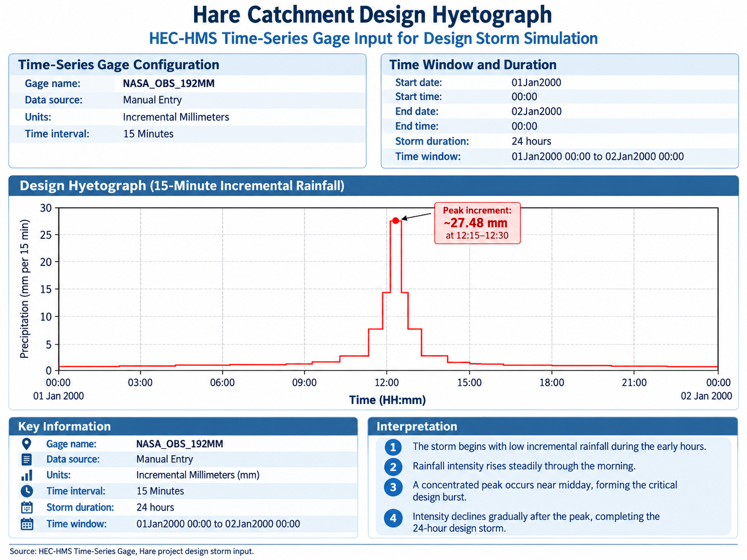The height and width of the screenshot is (560, 747).
Task: Click the Interpretation panel header
Action: pyautogui.click(x=553, y=426)
